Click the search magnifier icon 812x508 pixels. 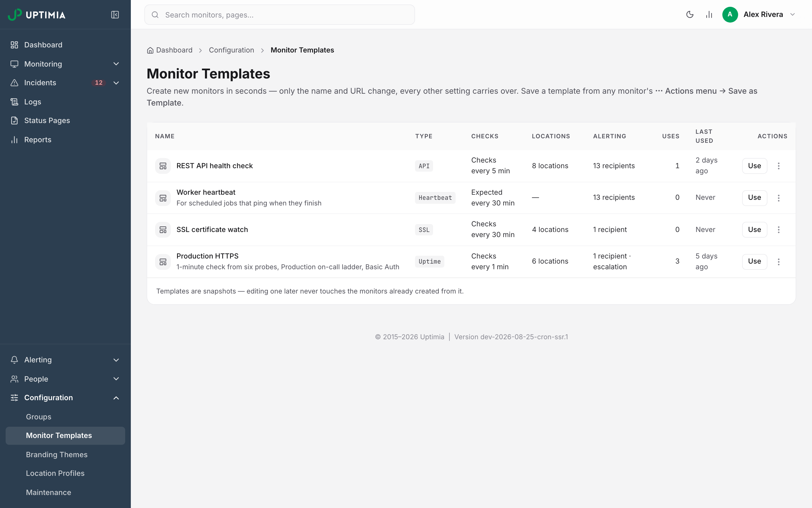[155, 14]
